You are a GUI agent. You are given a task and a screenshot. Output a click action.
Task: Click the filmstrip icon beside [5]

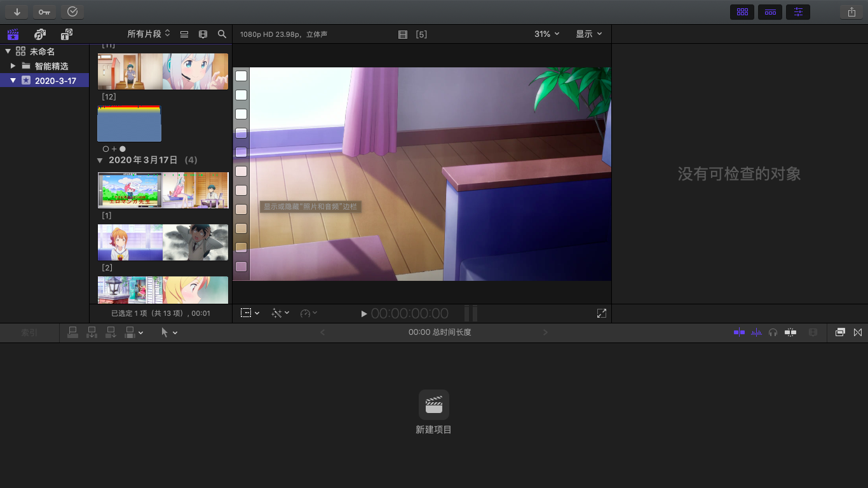click(x=403, y=34)
